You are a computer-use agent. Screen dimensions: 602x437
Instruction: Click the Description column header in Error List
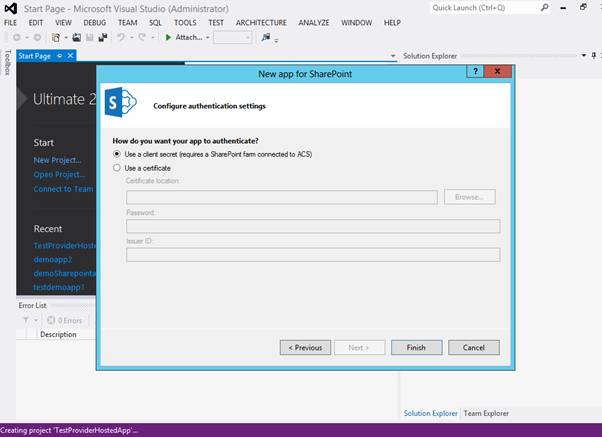[x=58, y=334]
